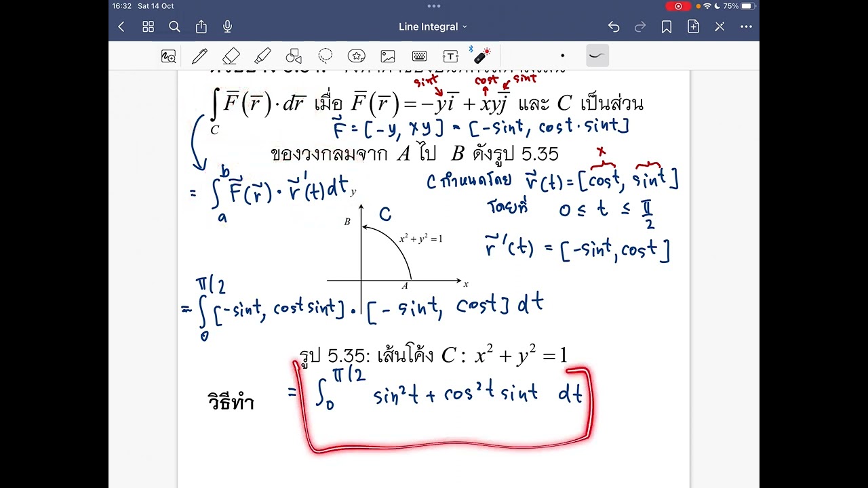Activate the laser pointer tool

(x=481, y=55)
